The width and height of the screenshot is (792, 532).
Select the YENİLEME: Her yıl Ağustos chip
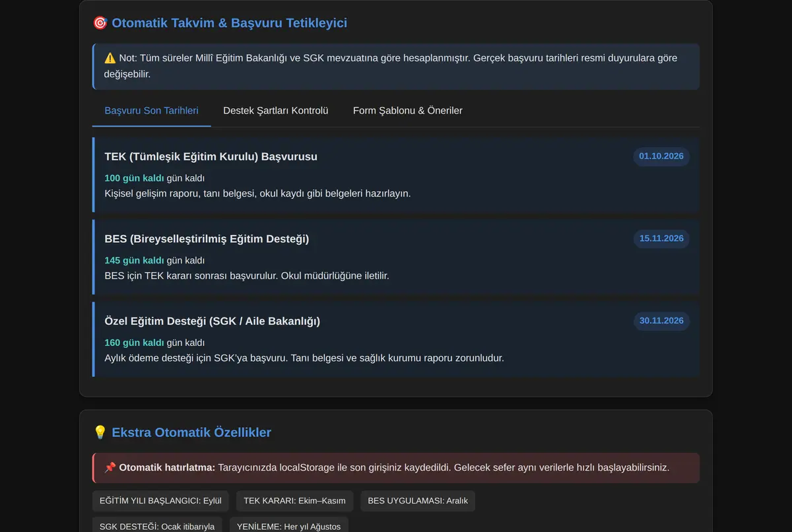tap(289, 525)
